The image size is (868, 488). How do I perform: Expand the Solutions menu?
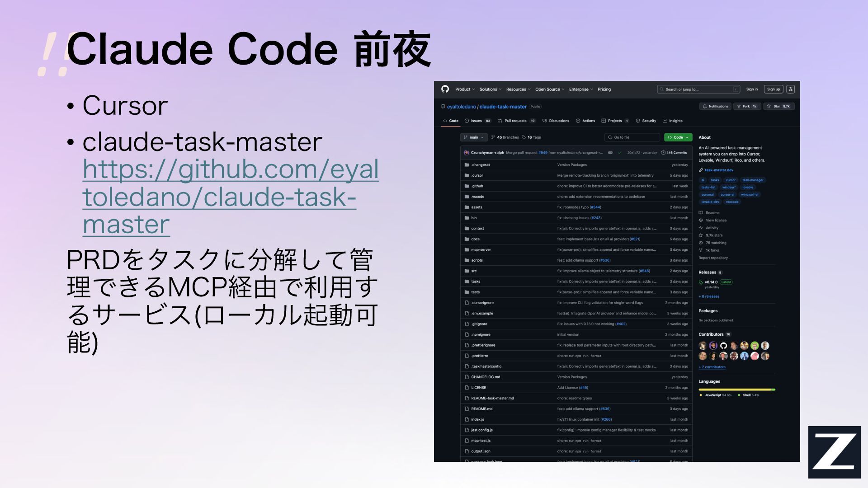pos(490,89)
